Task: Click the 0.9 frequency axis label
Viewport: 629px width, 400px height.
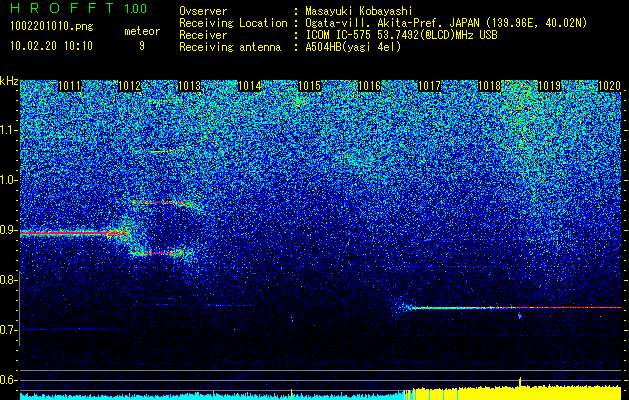Action: coord(9,230)
